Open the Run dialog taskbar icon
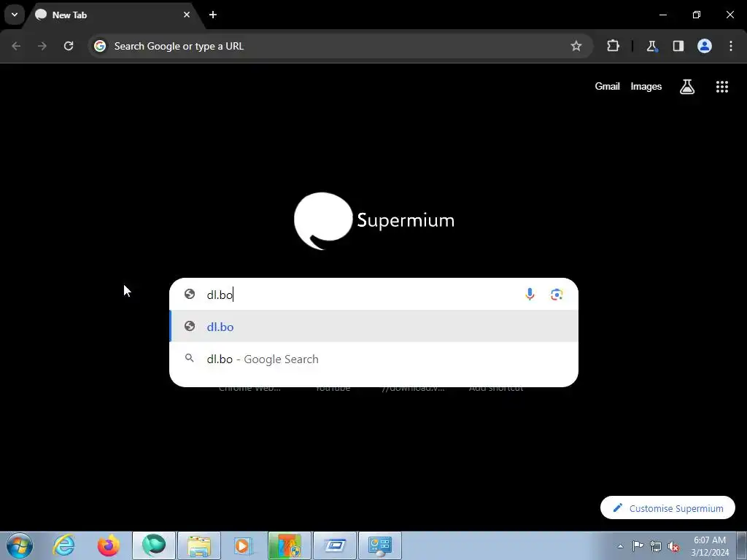Viewport: 747px width, 560px height. [x=334, y=545]
